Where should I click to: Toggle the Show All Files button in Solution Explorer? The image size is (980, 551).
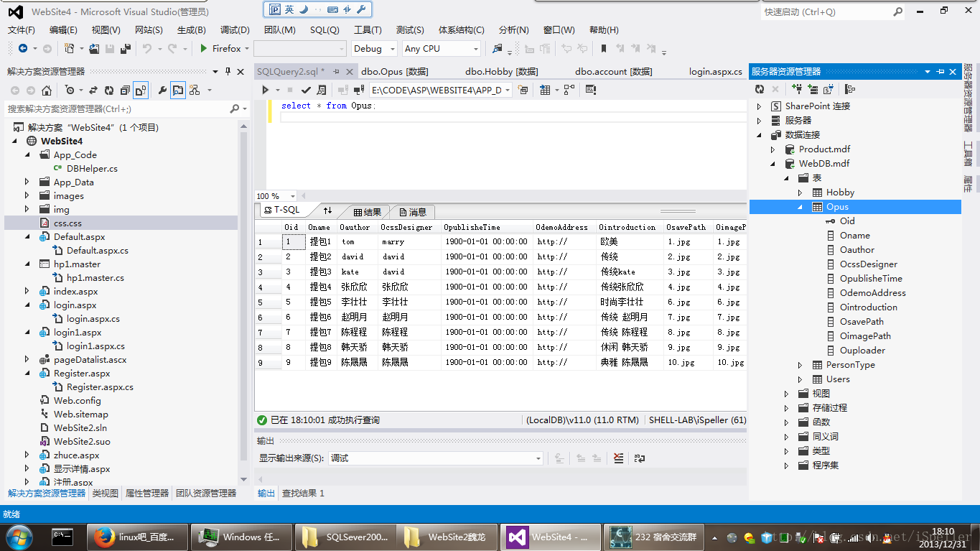coord(141,91)
